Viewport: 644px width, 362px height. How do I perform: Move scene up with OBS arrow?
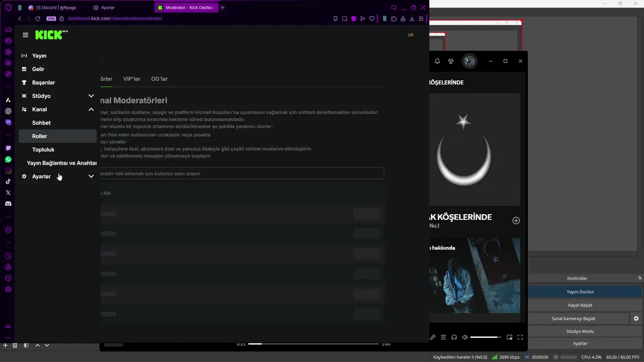pos(37,345)
